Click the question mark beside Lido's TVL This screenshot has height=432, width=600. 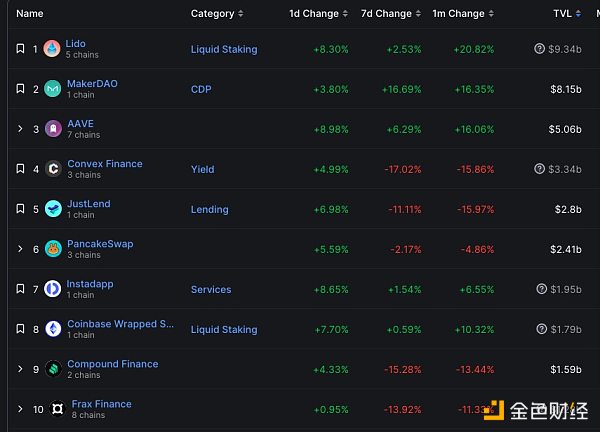(x=540, y=49)
